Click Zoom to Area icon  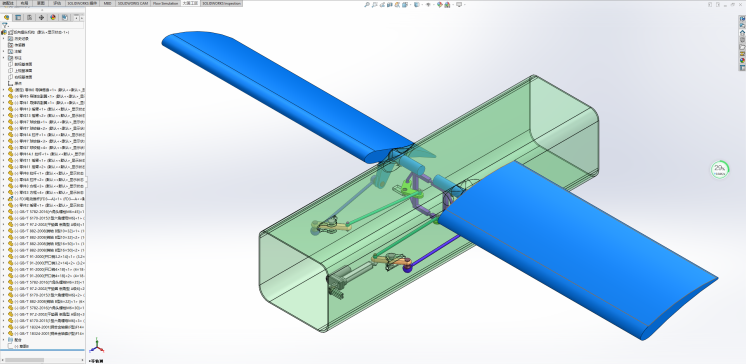click(x=375, y=5)
